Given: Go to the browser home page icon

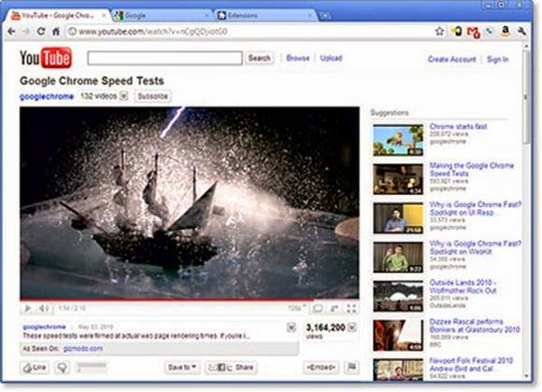Looking at the screenshot, I should [56, 32].
